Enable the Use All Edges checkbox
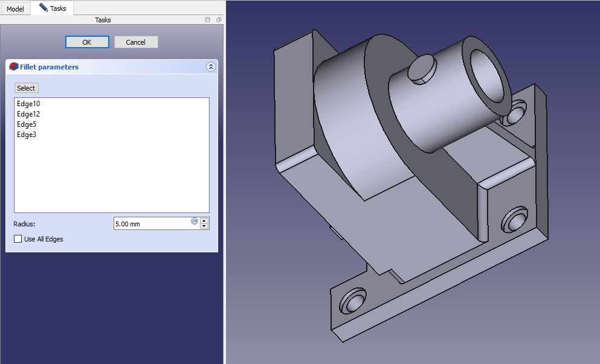This screenshot has height=364, width=600. pos(18,239)
